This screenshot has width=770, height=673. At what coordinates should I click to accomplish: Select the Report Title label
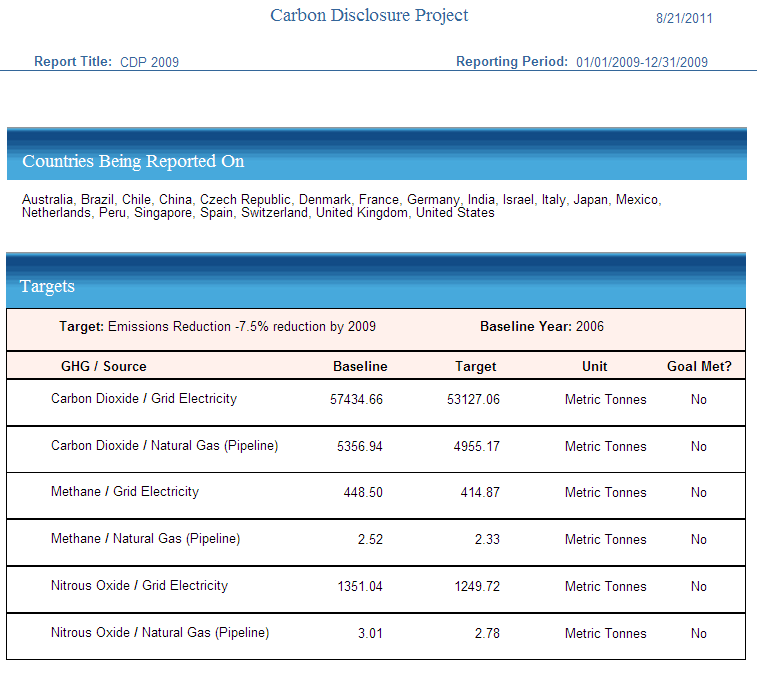pyautogui.click(x=73, y=62)
